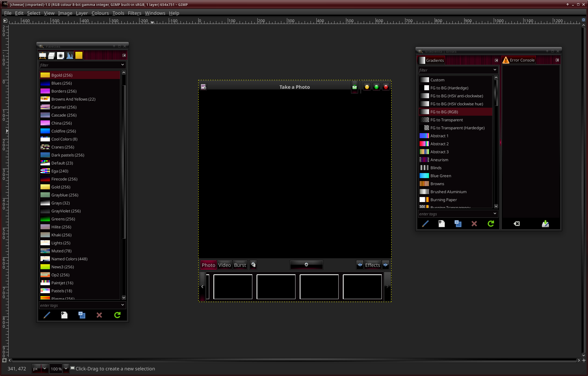Open the Colours menu
Screen dimensions: 588x376
coord(100,13)
